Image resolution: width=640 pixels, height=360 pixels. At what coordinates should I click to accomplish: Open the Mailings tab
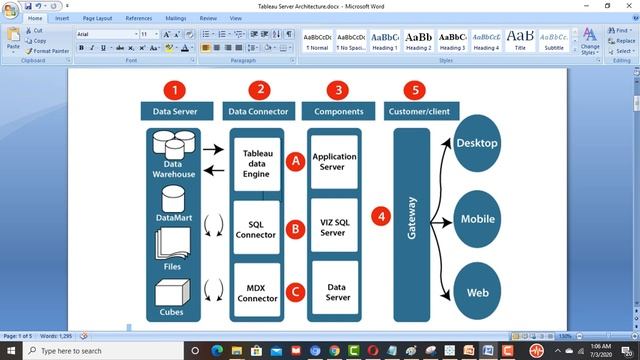pos(176,18)
